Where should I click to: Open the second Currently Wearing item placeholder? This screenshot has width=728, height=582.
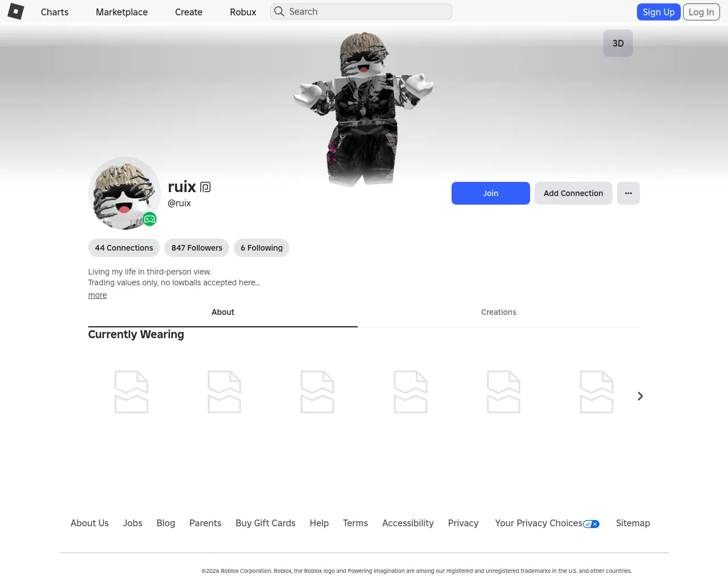[x=225, y=392]
